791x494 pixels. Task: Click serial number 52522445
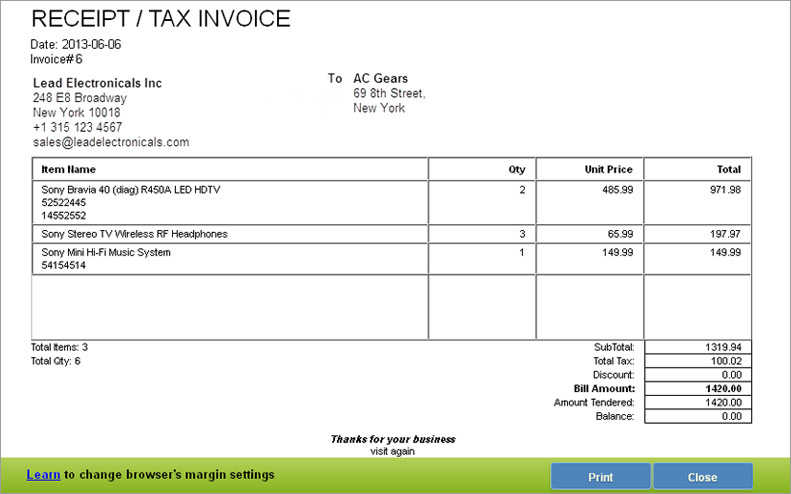64,203
